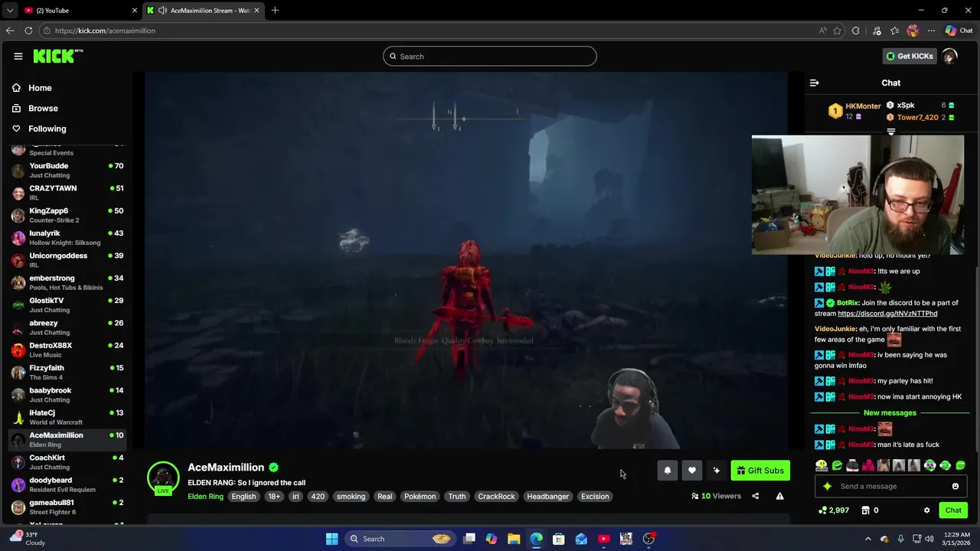This screenshot has width=980, height=551.
Task: Click the Elden Ring category link
Action: coord(205,496)
